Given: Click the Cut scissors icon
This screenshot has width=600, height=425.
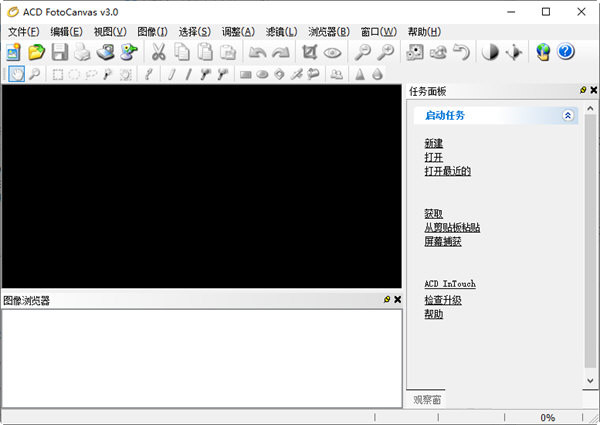Looking at the screenshot, I should point(158,52).
